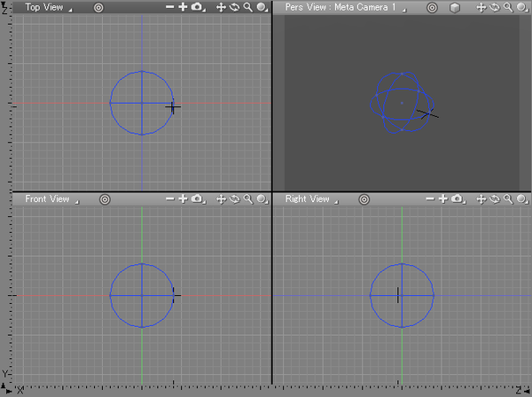Click the target icon in Right View header
Screen dimensions: 532x397
click(364, 199)
